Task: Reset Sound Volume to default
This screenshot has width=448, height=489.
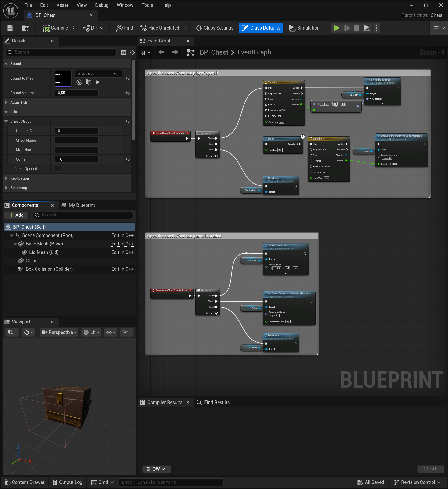Action: tap(127, 93)
